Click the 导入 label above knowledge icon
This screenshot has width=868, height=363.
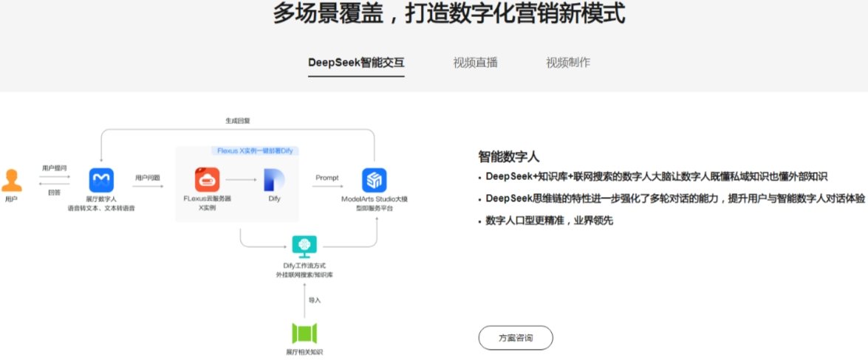[x=315, y=300]
